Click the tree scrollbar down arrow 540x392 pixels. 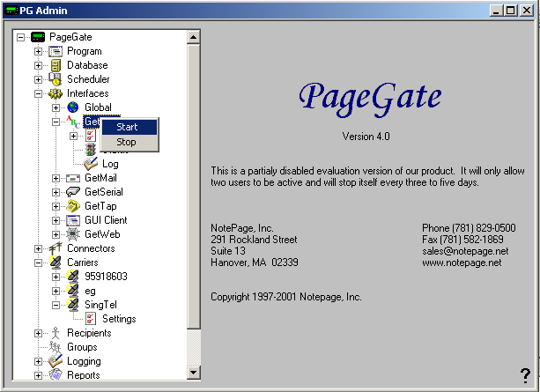pyautogui.click(x=194, y=373)
